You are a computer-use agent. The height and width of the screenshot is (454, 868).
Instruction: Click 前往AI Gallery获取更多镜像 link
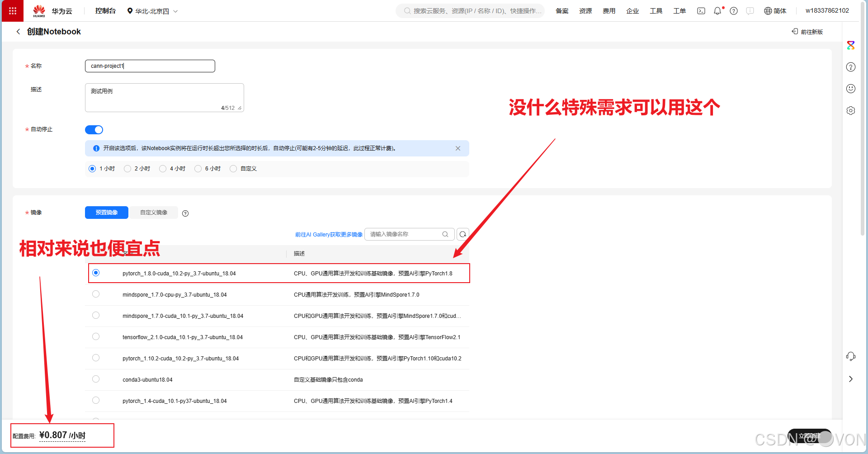[328, 234]
